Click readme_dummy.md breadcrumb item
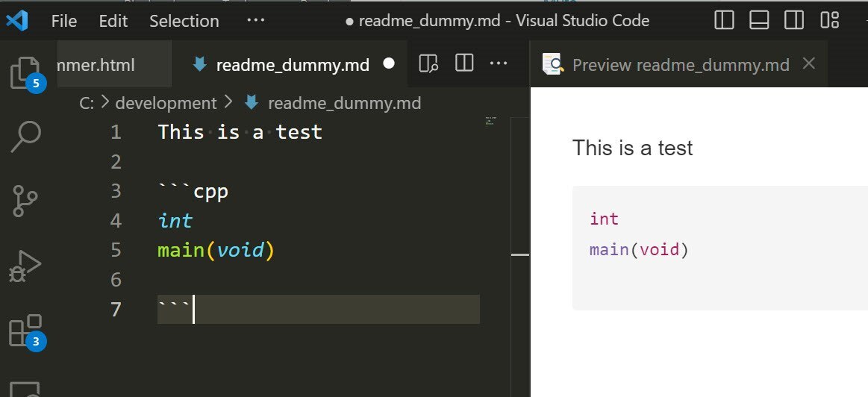The height and width of the screenshot is (397, 868). point(344,103)
